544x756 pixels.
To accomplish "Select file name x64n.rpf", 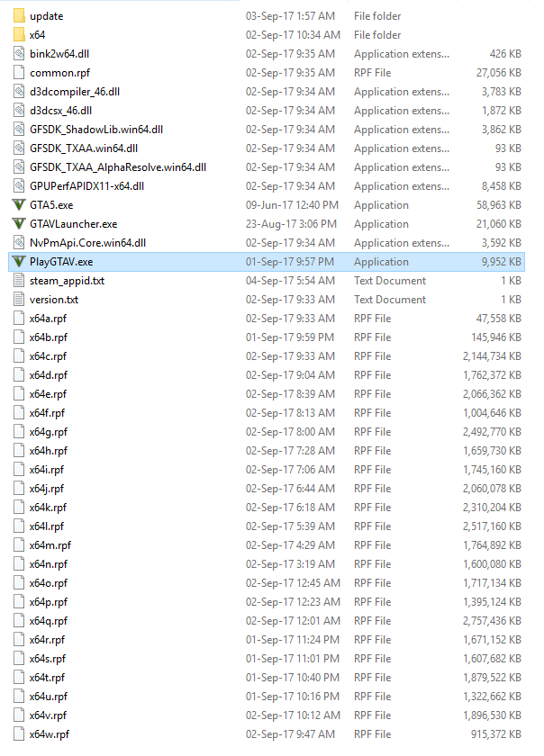I will point(49,564).
